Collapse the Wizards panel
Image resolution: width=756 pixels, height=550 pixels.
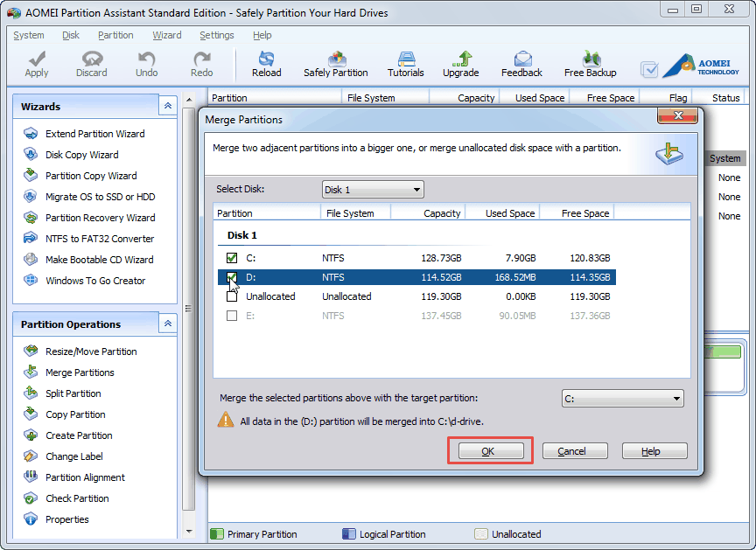[168, 106]
